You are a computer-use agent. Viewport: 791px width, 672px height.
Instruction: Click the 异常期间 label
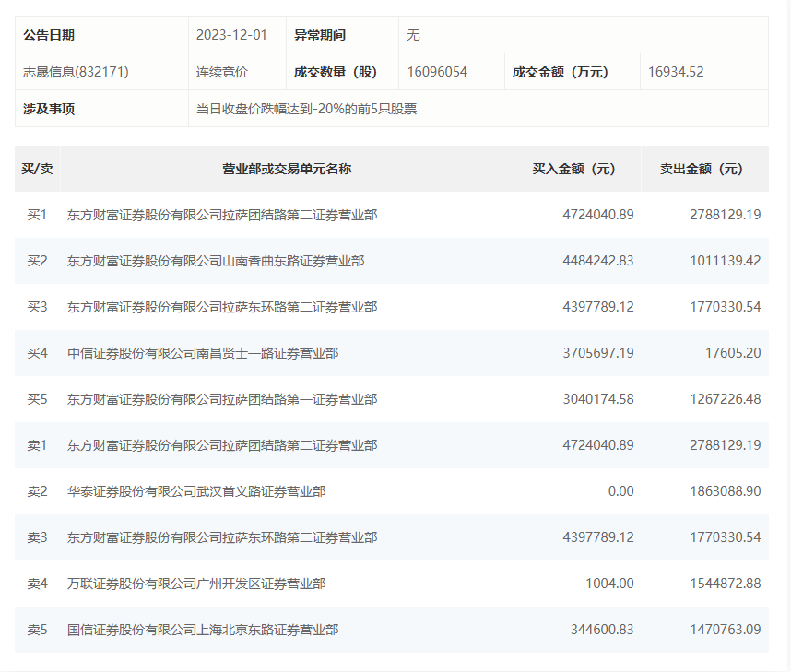[320, 35]
